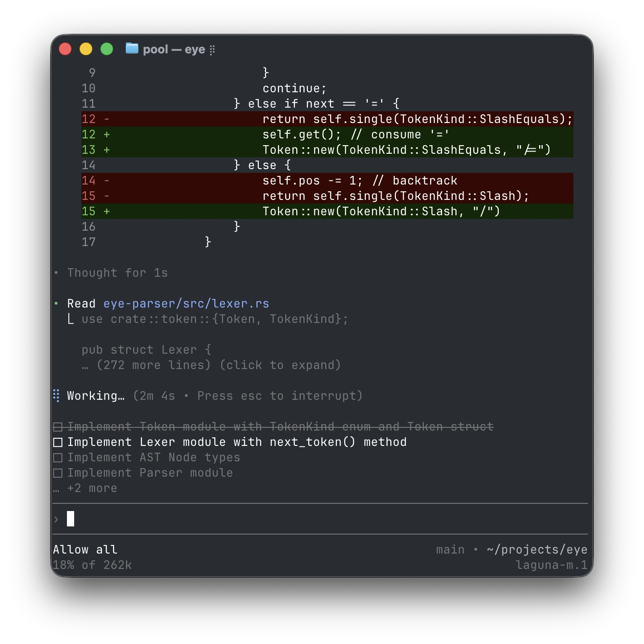This screenshot has width=644, height=644.
Task: Check the Implement Parser module checkbox
Action: 57,473
